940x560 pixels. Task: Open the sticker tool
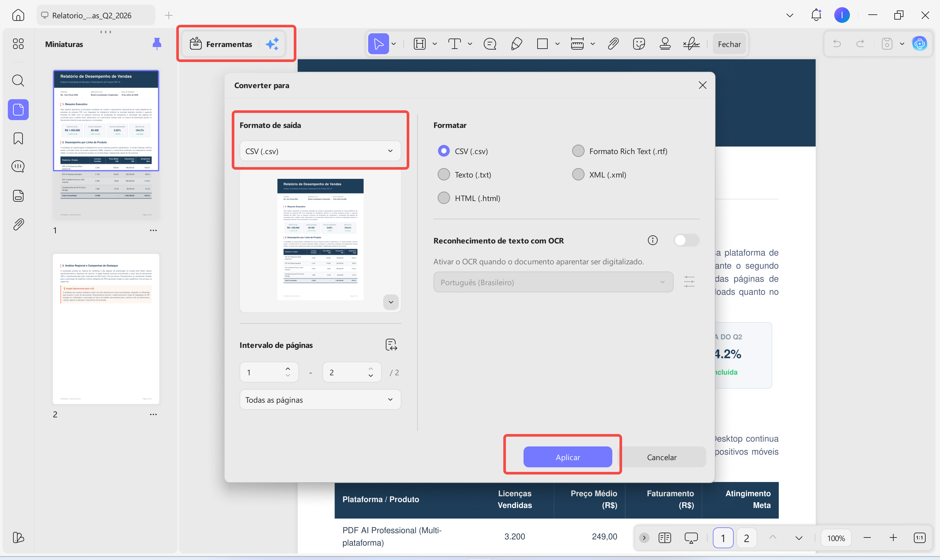639,44
